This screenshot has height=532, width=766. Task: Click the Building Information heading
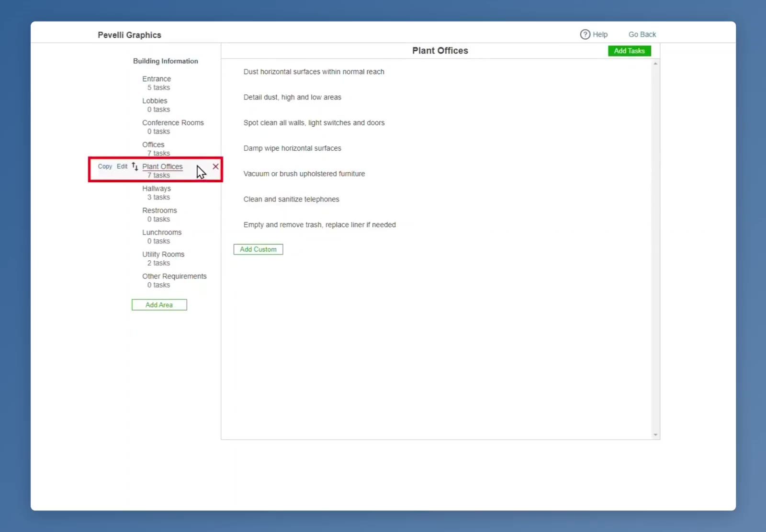pos(165,61)
